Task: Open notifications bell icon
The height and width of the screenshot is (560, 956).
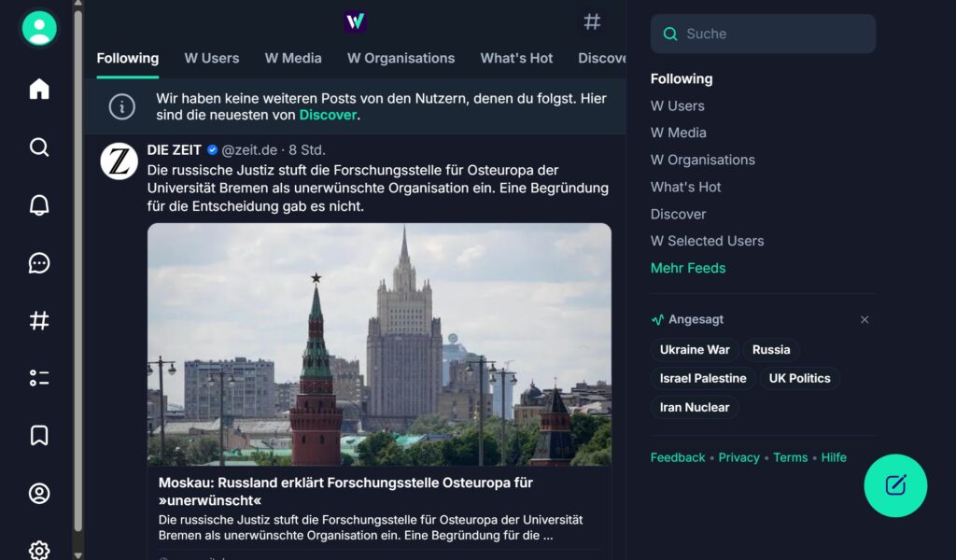Action: [x=39, y=204]
